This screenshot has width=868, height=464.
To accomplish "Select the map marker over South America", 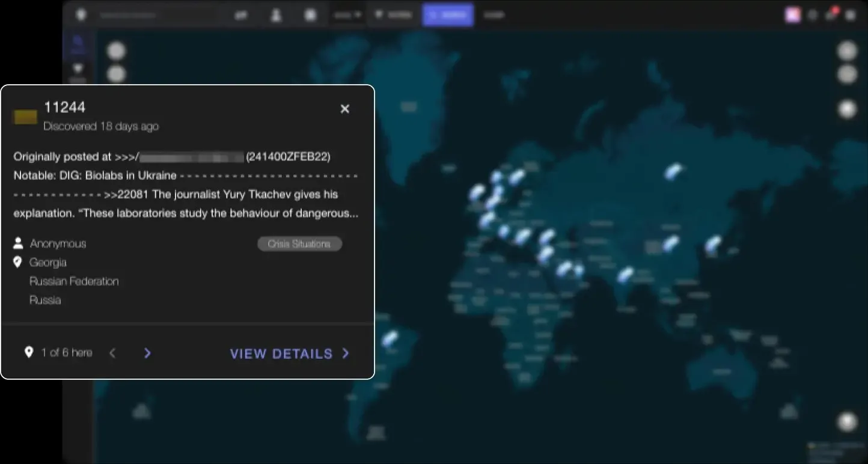I will pos(390,338).
